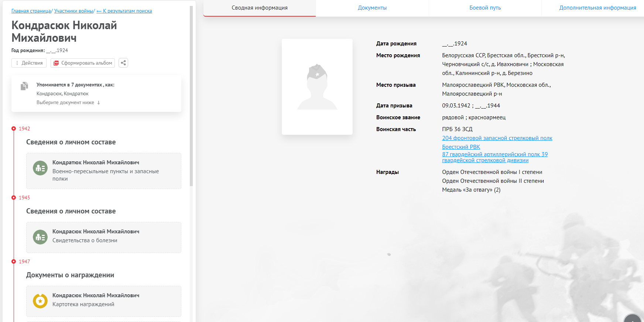Follow the Главная страница breadcrumb link

31,11
